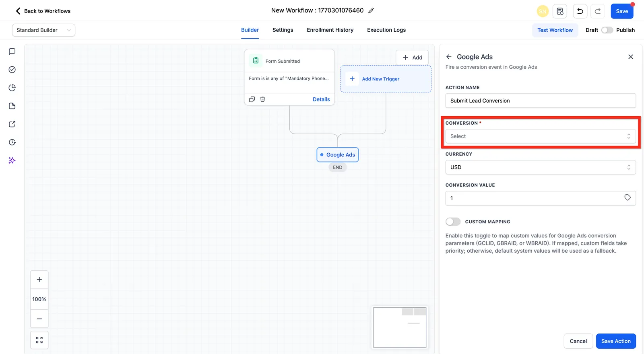Screen dimensions: 644x354
Task: Go back from Google Ads panel
Action: coord(449,57)
